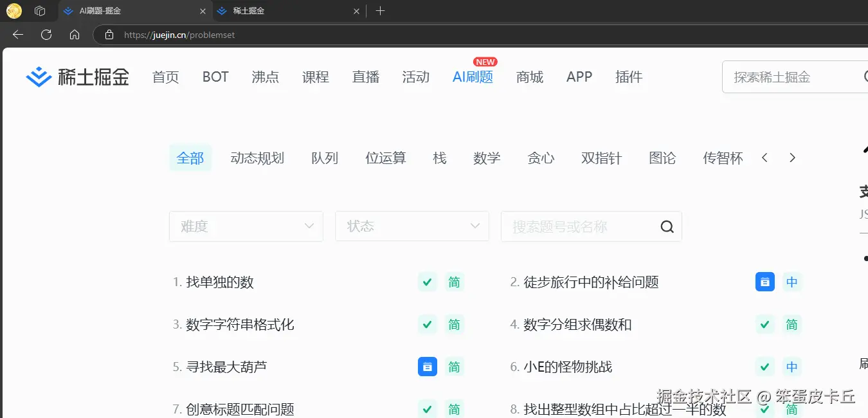Click the browser home icon
Viewport: 868px width, 418px height.
click(x=74, y=35)
